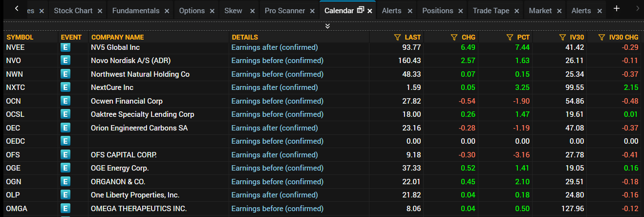The width and height of the screenshot is (644, 217).
Task: Click the 160.43 last price for NVO
Action: pos(409,61)
